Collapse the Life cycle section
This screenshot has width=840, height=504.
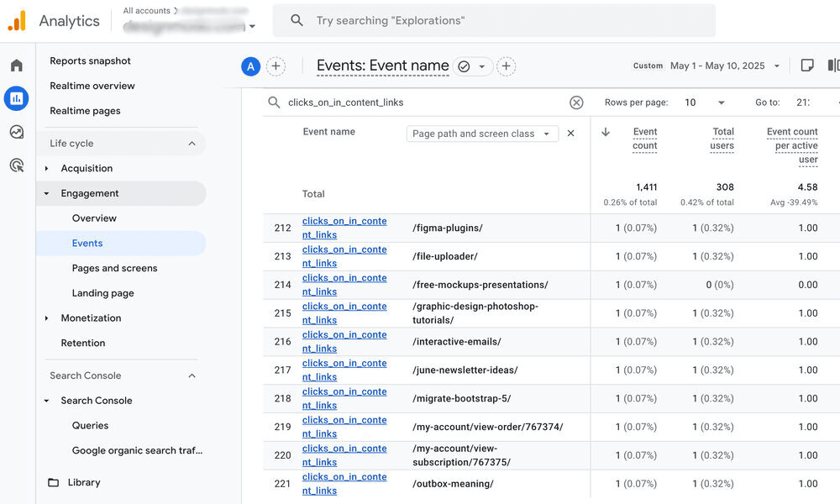tap(192, 144)
